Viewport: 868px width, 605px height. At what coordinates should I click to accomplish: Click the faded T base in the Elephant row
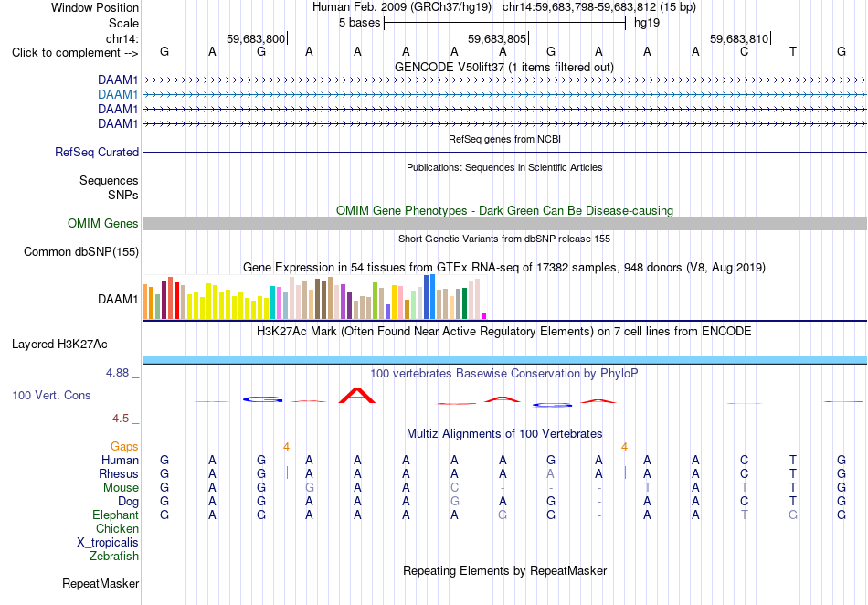pos(745,515)
